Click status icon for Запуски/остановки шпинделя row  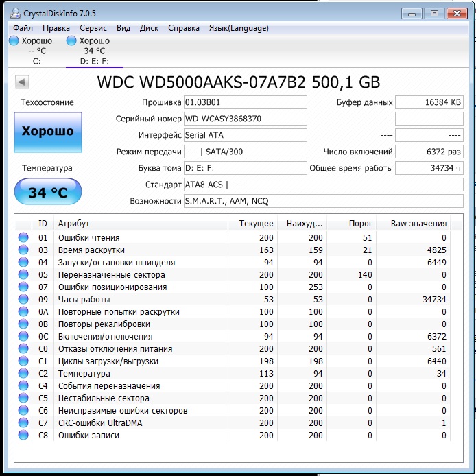tap(23, 262)
